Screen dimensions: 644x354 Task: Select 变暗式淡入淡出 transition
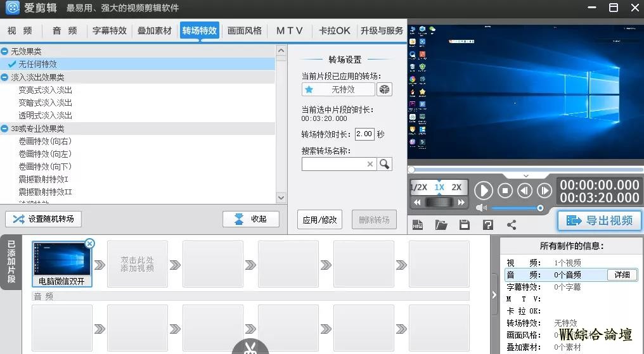tap(45, 103)
